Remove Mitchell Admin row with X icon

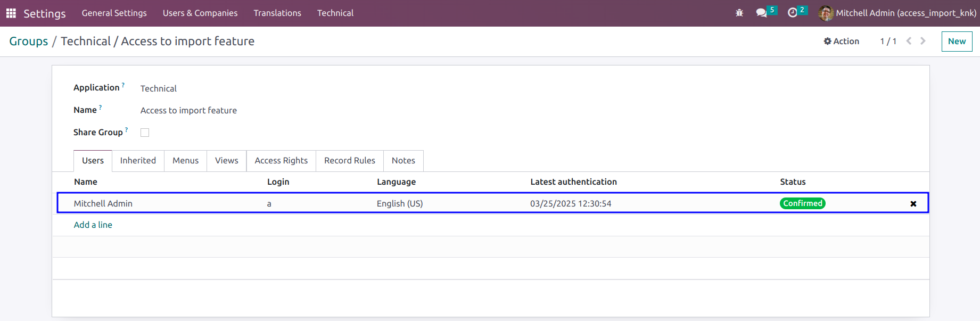tap(913, 204)
